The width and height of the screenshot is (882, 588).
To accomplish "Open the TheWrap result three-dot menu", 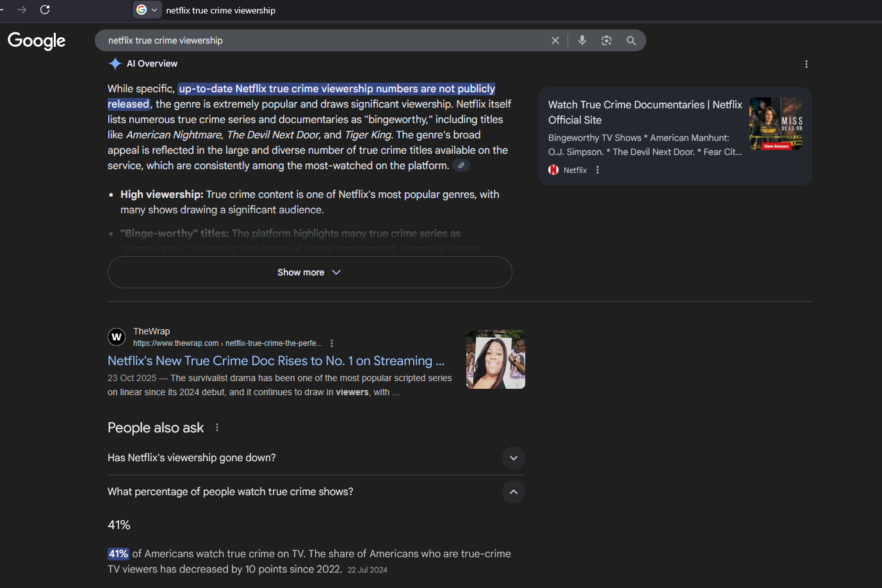I will 332,343.
